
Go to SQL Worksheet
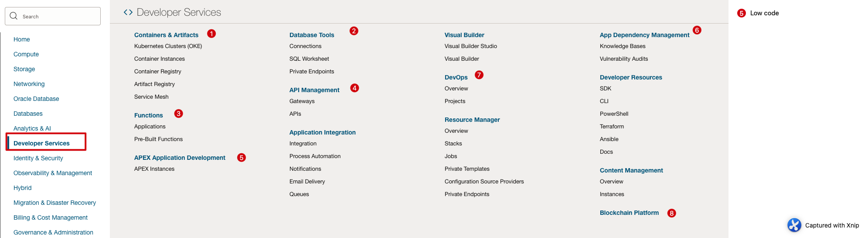[309, 59]
